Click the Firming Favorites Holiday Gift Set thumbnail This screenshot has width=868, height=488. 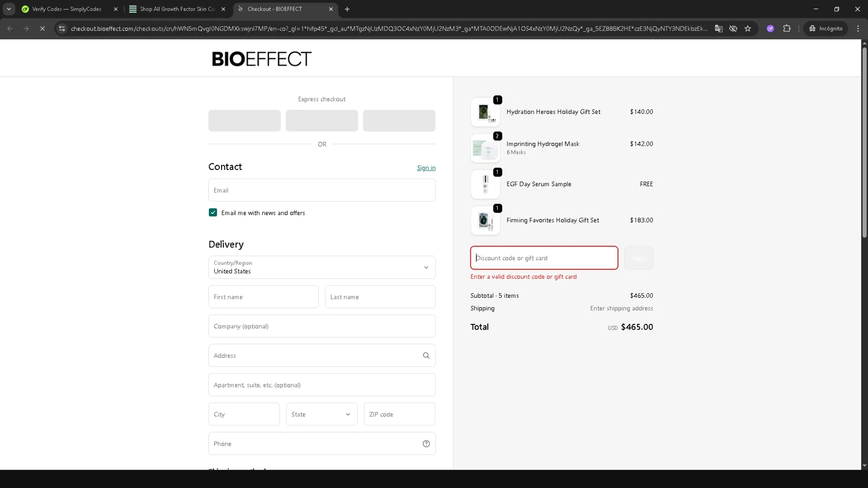tap(486, 220)
